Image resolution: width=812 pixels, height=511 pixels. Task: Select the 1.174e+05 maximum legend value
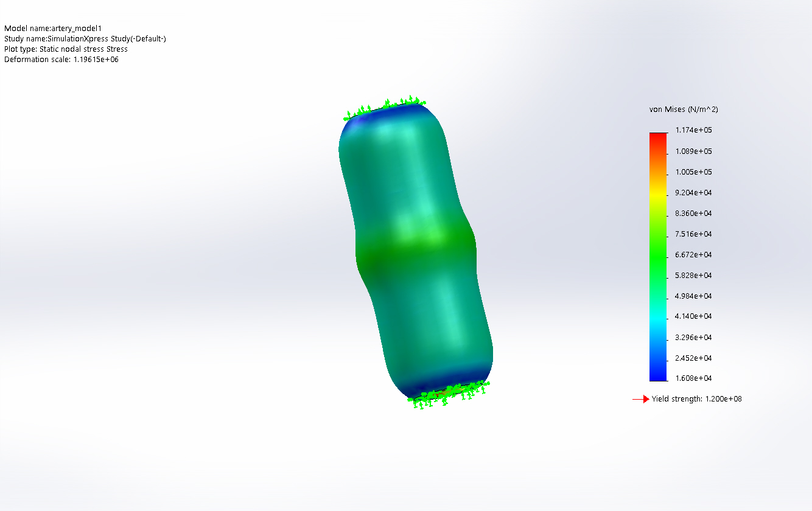click(693, 130)
